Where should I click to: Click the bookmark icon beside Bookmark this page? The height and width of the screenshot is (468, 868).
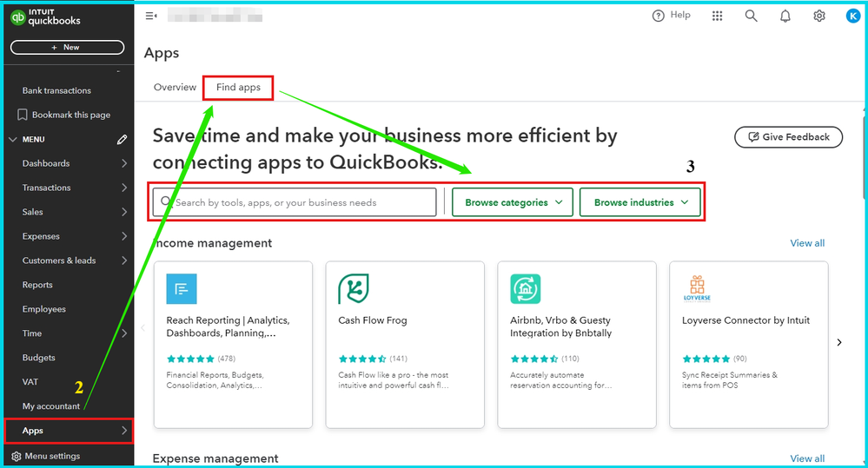point(22,115)
